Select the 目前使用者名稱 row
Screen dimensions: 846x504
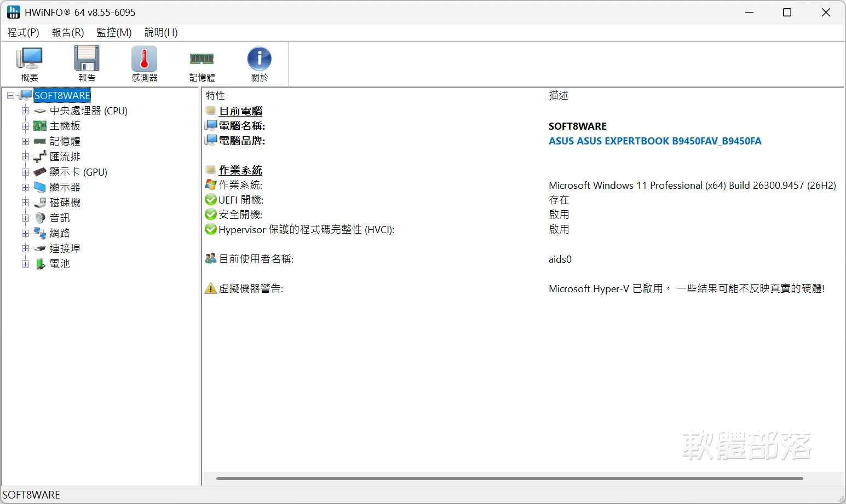[523, 259]
